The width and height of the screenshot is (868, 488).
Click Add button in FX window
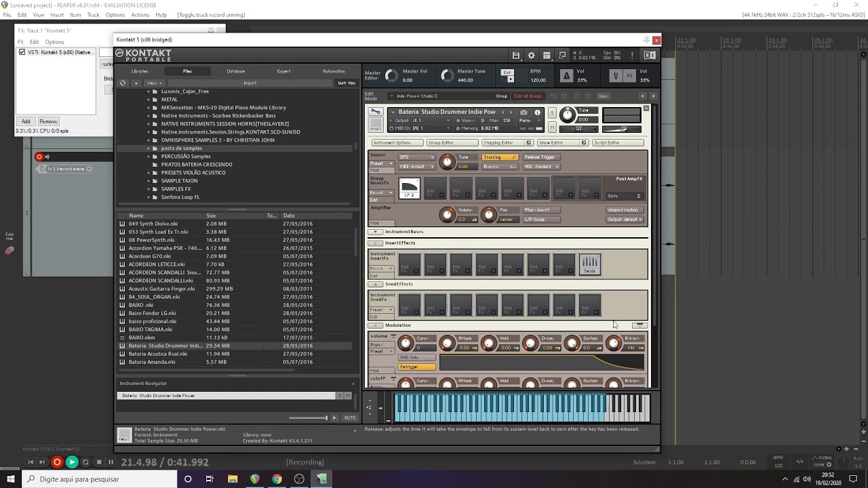(x=26, y=121)
